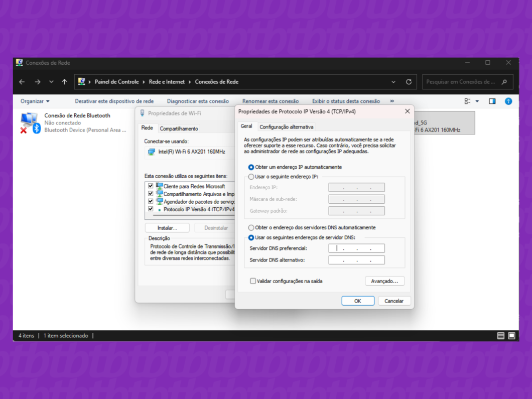Open the Avançado... settings

pyautogui.click(x=385, y=281)
